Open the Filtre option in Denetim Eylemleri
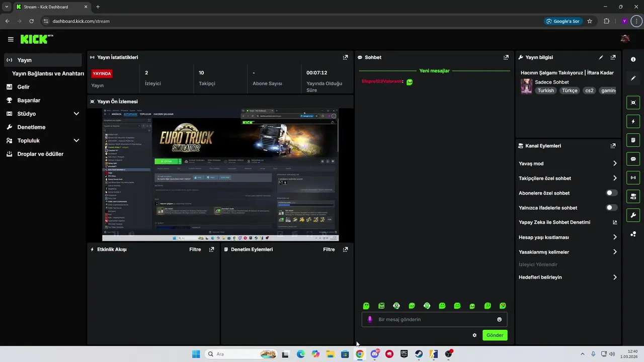The height and width of the screenshot is (362, 644). coord(329,249)
